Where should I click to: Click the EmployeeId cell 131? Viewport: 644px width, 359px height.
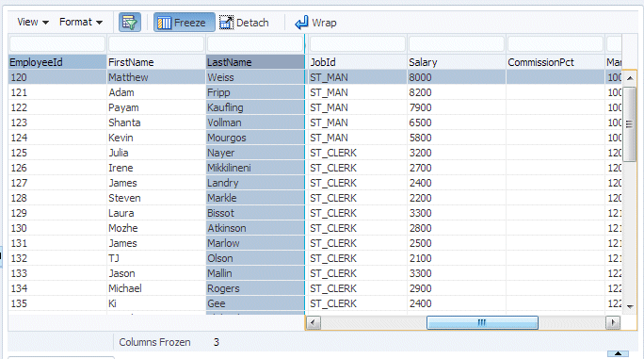tap(57, 243)
